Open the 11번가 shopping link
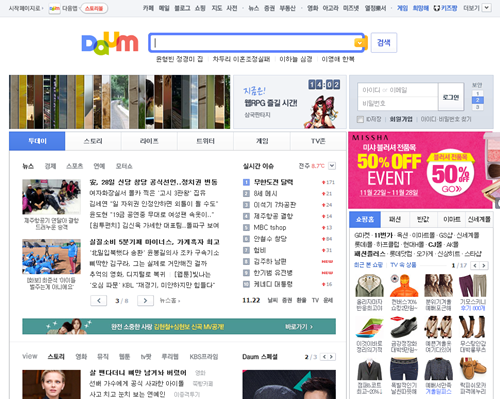The width and height of the screenshot is (500, 399). click(384, 235)
